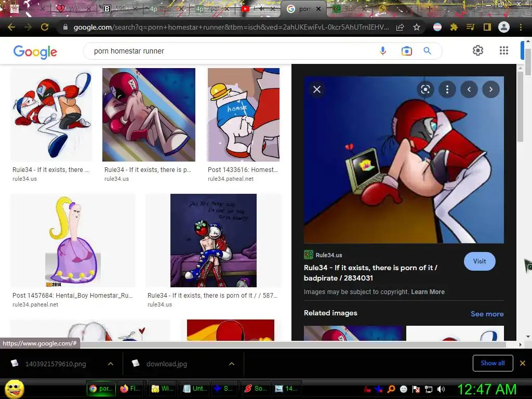Open the preview title ending 'badpirate / 2834031'
532x399 pixels.
[370, 273]
